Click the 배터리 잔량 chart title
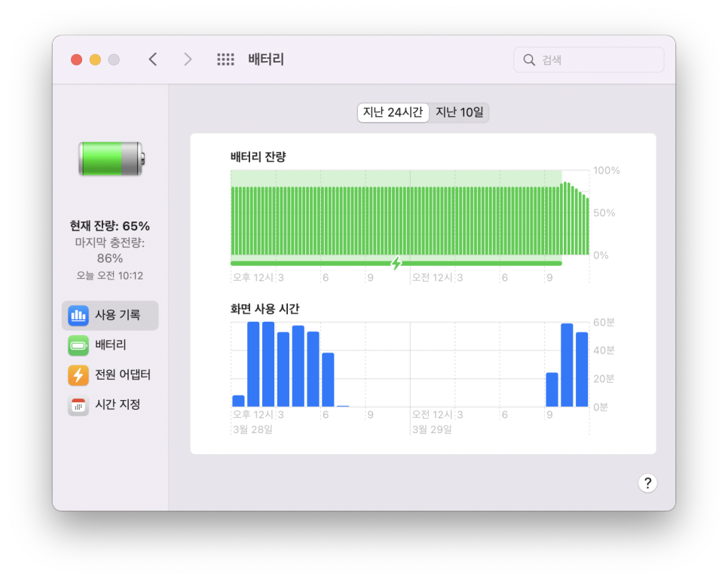This screenshot has width=728, height=580. pyautogui.click(x=258, y=157)
